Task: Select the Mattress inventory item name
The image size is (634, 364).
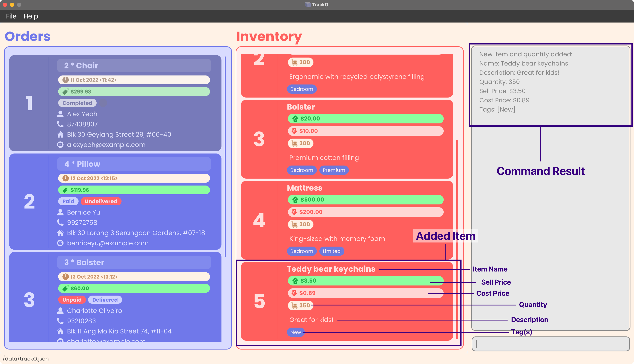Action: (x=304, y=188)
